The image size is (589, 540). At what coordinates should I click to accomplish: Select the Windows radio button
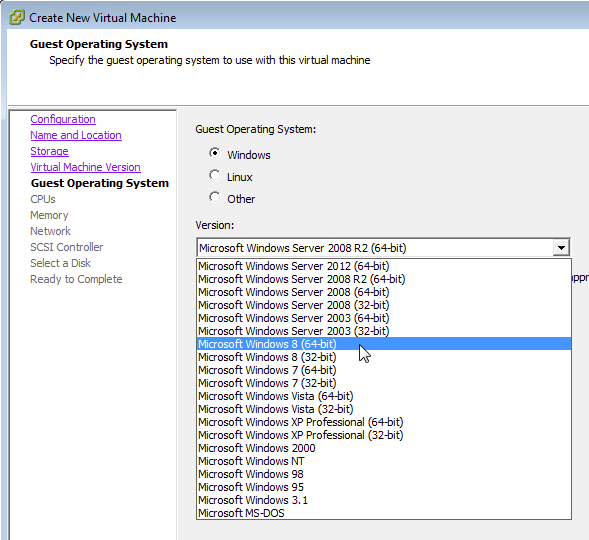(x=214, y=153)
